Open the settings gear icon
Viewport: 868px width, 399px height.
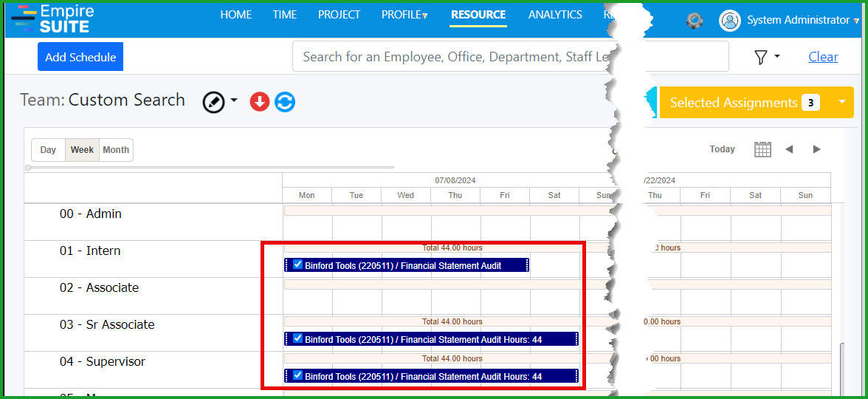click(694, 21)
